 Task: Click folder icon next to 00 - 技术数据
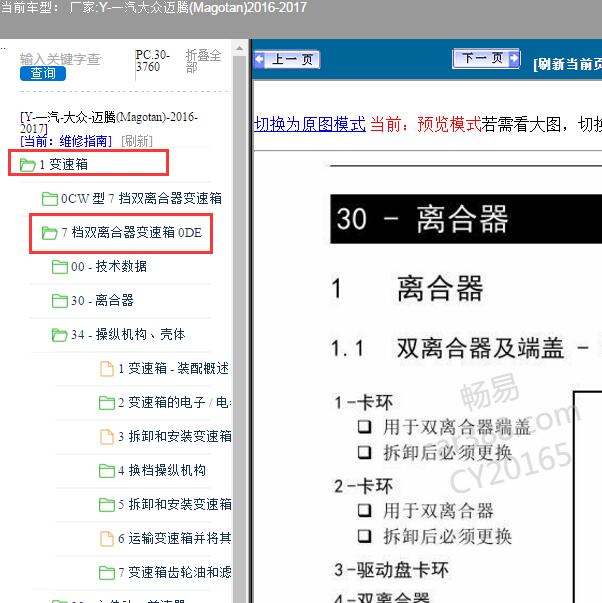[x=60, y=267]
